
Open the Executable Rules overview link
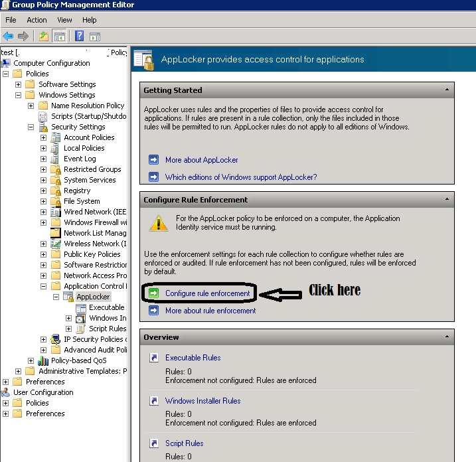tap(193, 358)
